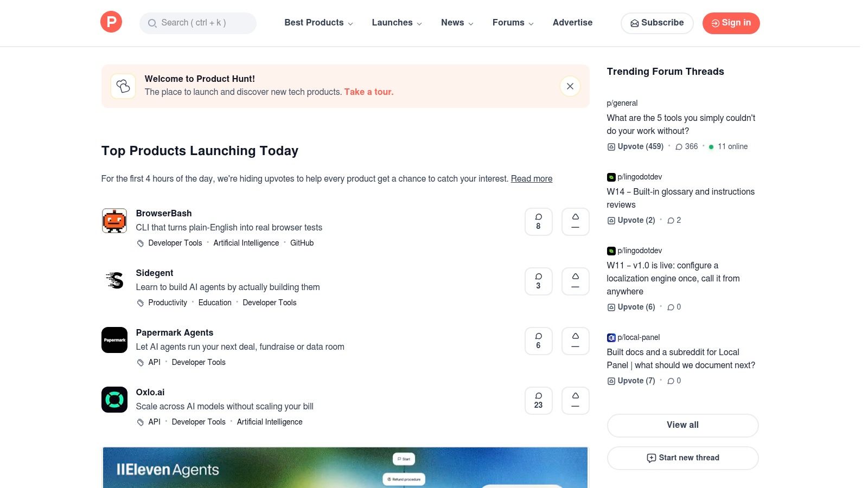Screen dimensions: 868x488
Task: Click comment count 2 on W14 thread
Action: 674,220
